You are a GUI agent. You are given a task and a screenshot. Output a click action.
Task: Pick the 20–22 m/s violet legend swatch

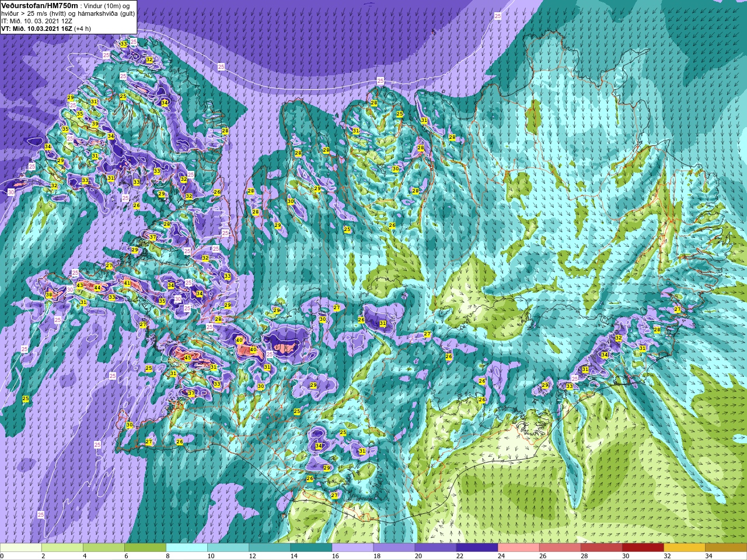pyautogui.click(x=435, y=548)
